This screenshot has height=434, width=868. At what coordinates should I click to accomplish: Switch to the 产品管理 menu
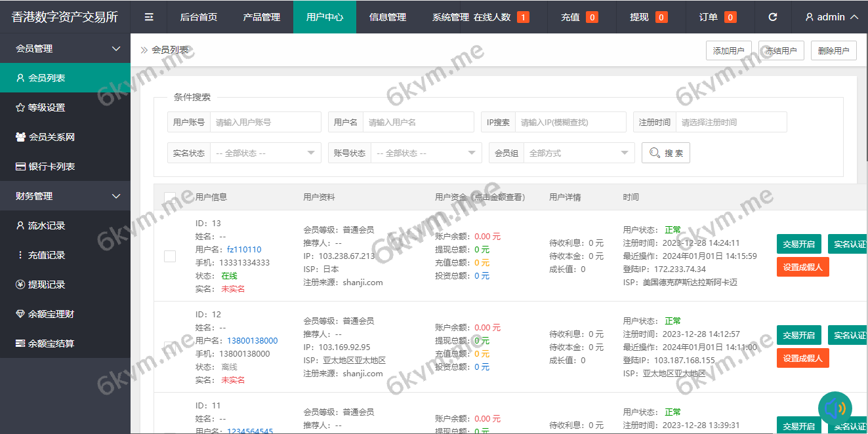pos(261,16)
